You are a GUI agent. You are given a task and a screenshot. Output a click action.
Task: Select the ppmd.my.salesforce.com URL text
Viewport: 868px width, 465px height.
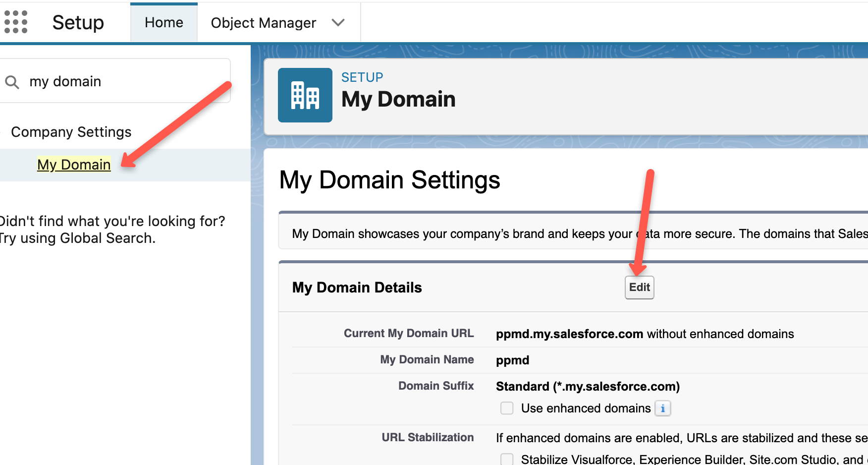coord(569,334)
